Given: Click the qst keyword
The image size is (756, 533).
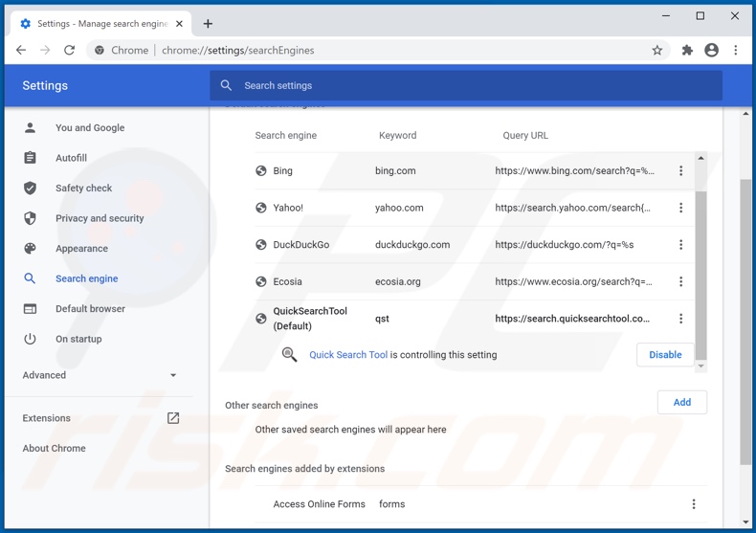Looking at the screenshot, I should pos(382,319).
